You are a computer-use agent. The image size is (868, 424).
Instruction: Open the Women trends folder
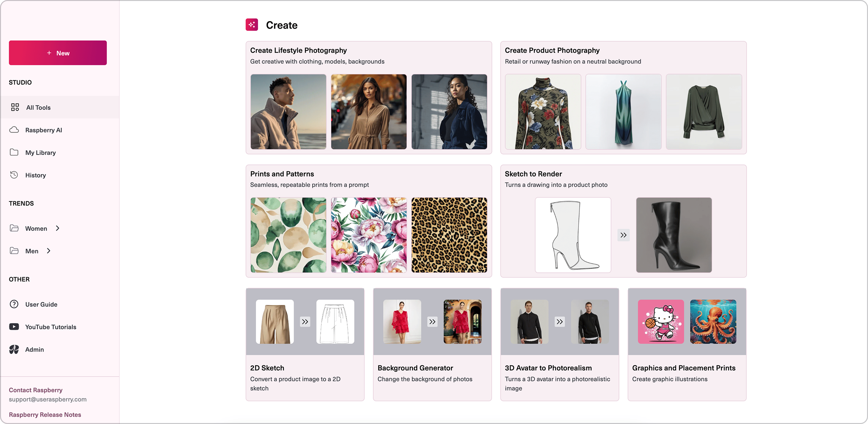pyautogui.click(x=14, y=228)
